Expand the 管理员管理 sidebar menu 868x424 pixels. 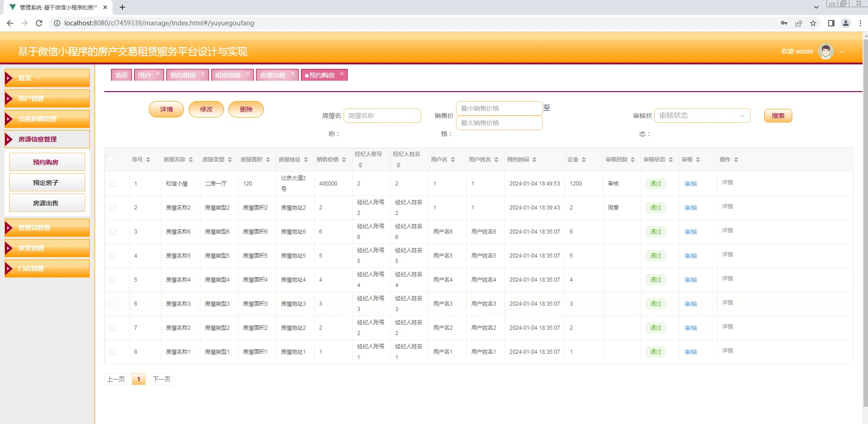click(47, 228)
